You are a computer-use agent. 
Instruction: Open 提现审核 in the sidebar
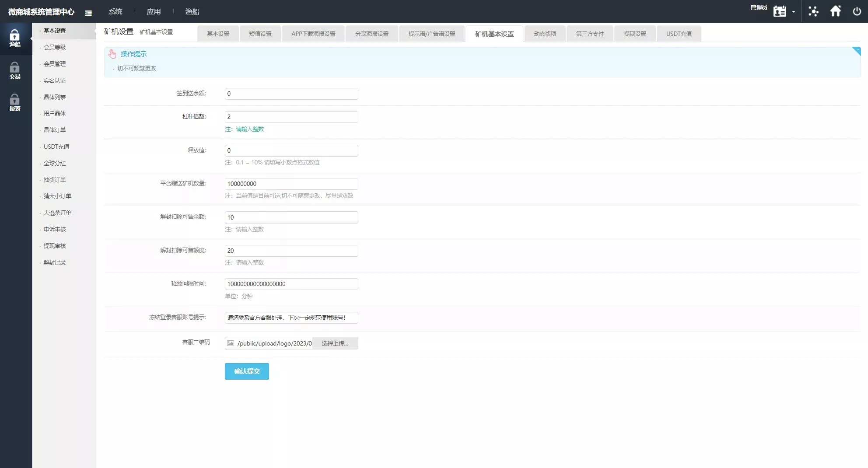pyautogui.click(x=55, y=246)
